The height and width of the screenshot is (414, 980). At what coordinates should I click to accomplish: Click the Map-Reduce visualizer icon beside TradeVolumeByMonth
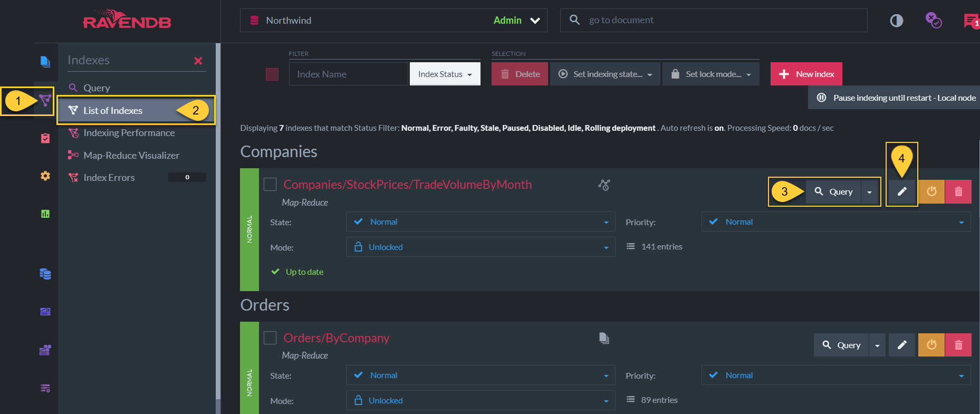point(604,185)
